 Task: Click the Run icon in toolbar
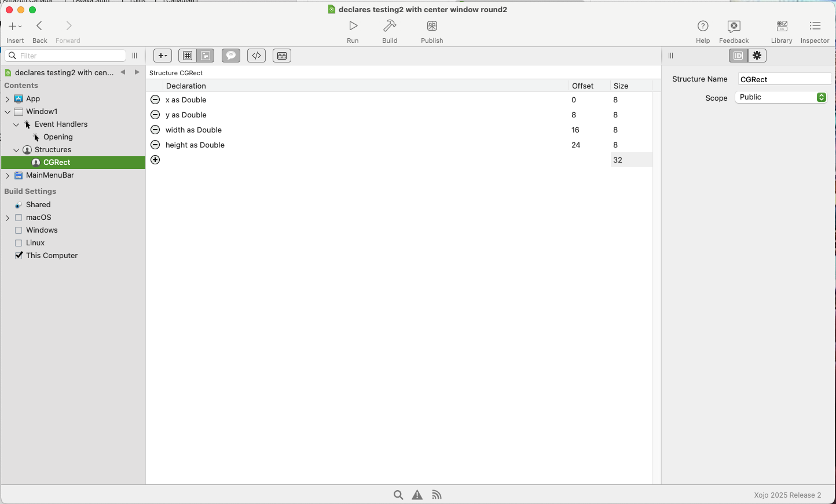coord(353,27)
